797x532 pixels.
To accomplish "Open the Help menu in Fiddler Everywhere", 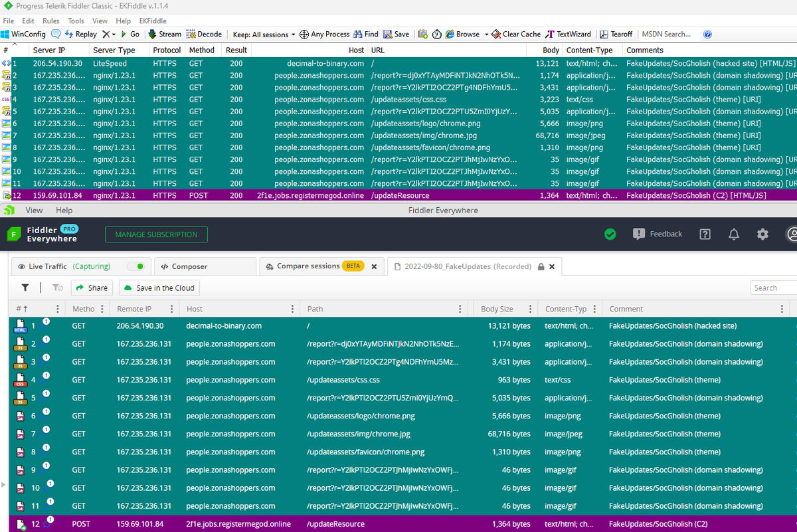I will (x=64, y=211).
